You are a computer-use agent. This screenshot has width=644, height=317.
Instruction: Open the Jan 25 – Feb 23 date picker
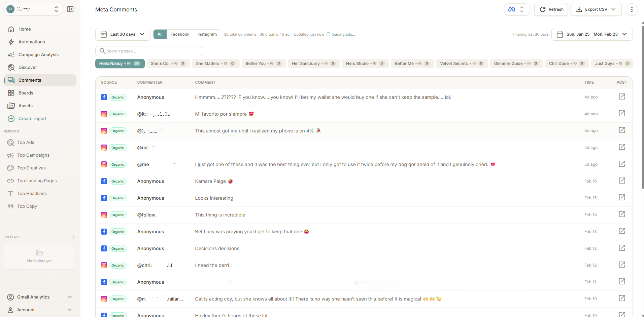591,34
